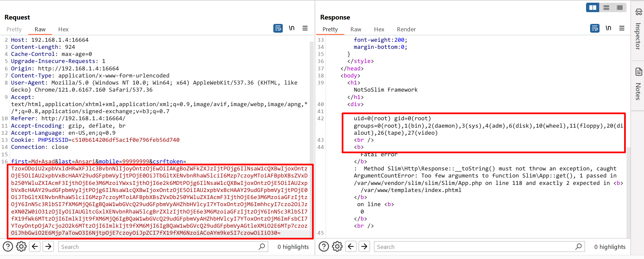
Task: Show non-printable characters in Response panel
Action: [x=608, y=28]
